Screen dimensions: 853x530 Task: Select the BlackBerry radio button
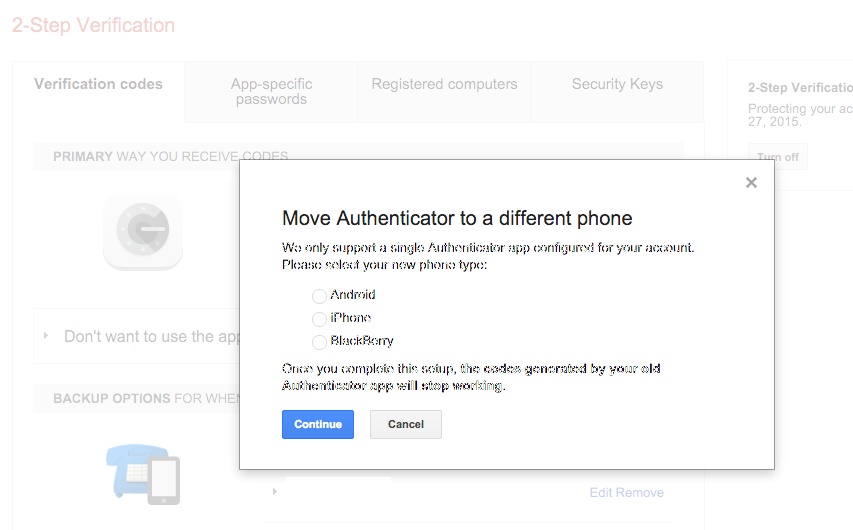(x=319, y=342)
